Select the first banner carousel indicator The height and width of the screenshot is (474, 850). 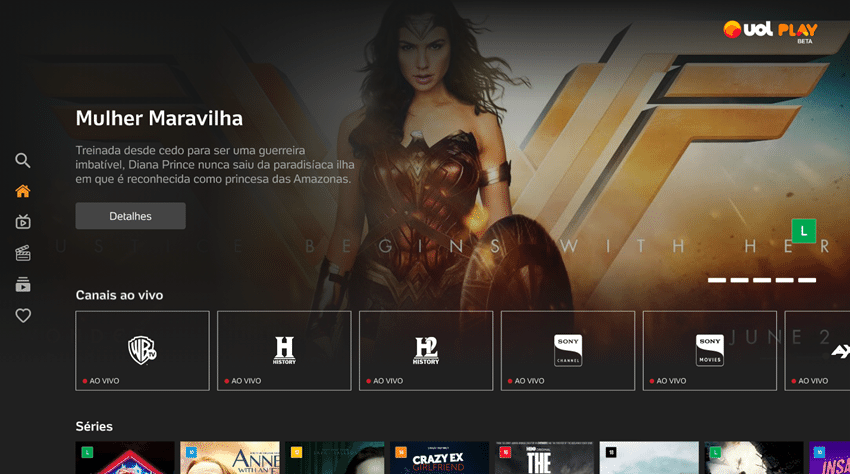(717, 280)
